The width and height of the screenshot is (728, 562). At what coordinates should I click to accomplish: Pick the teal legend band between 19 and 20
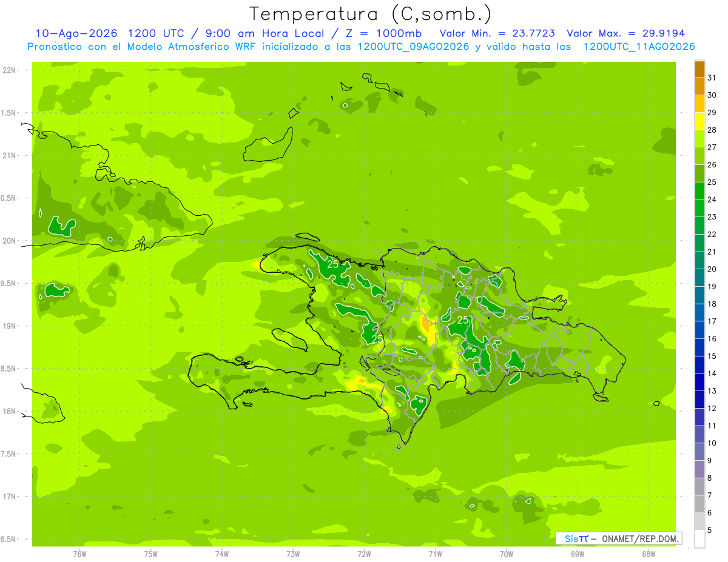point(699,278)
